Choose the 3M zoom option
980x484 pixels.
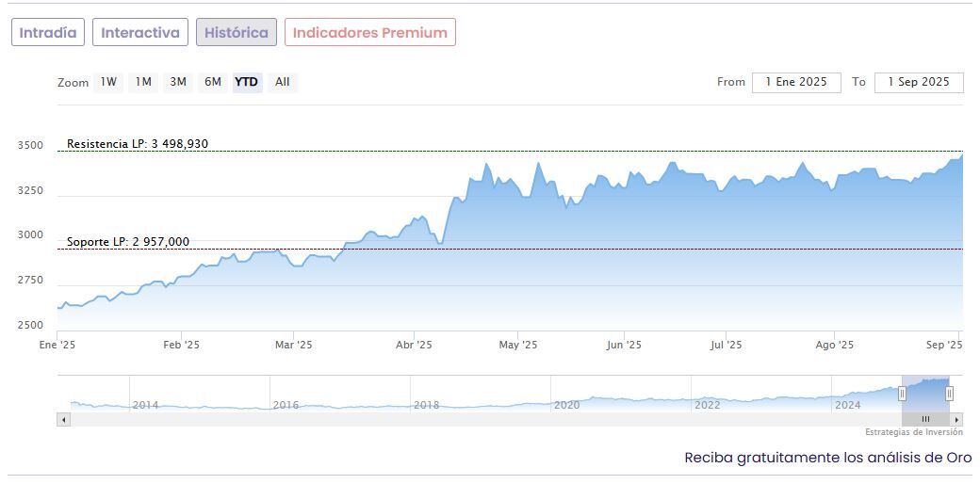point(178,82)
